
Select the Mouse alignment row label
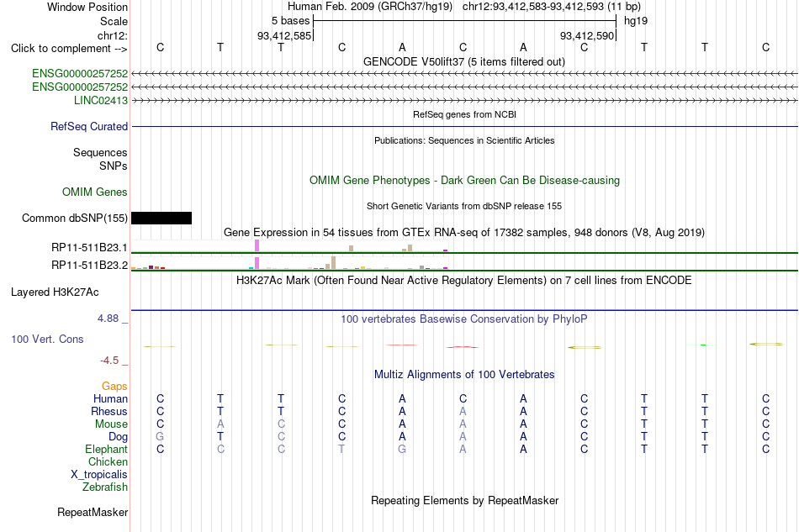[111, 424]
